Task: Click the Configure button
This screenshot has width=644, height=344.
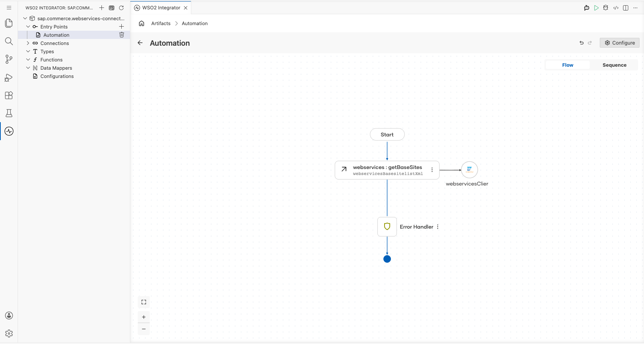Action: click(620, 43)
